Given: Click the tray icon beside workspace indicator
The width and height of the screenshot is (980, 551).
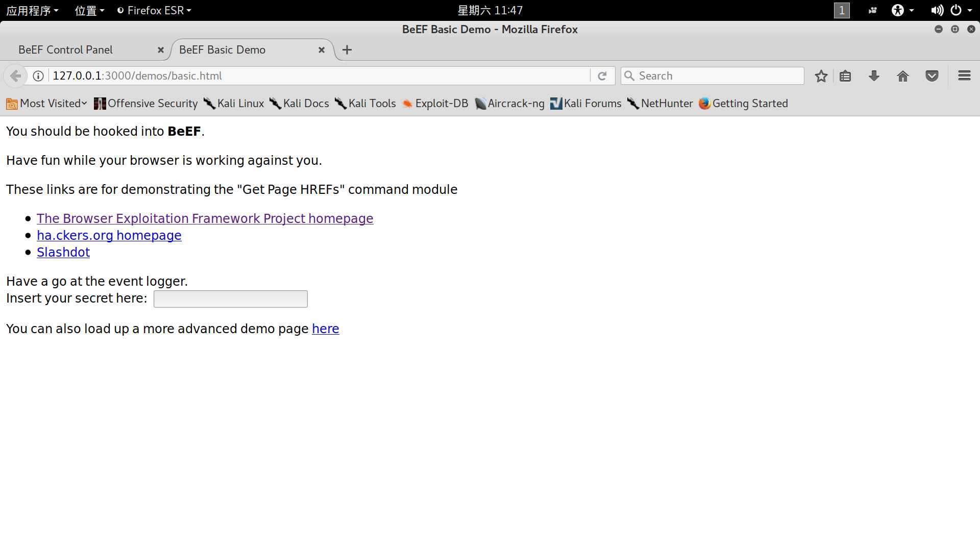Looking at the screenshot, I should [872, 10].
